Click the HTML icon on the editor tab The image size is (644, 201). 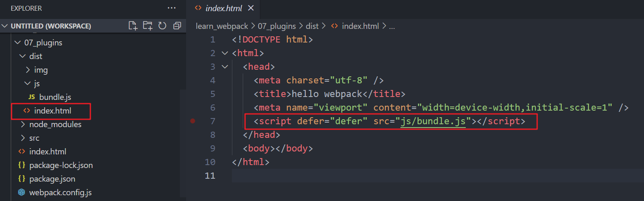pyautogui.click(x=198, y=8)
